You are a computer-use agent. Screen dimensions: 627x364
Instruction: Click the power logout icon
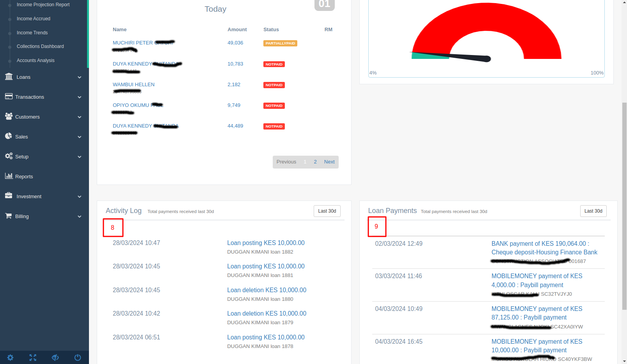click(78, 357)
